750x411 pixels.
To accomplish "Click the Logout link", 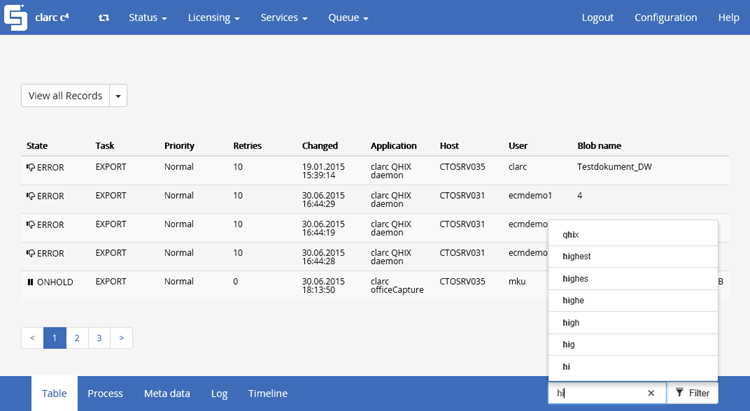I will pyautogui.click(x=597, y=18).
